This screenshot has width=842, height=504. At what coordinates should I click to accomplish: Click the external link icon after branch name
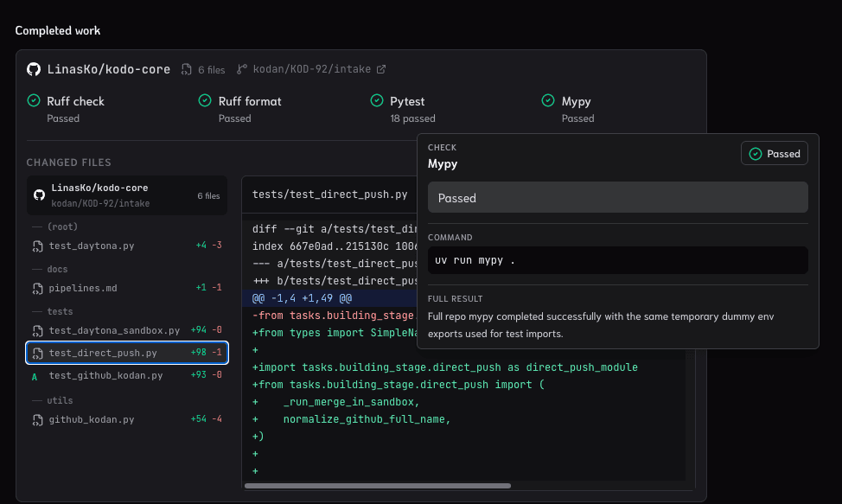point(380,69)
